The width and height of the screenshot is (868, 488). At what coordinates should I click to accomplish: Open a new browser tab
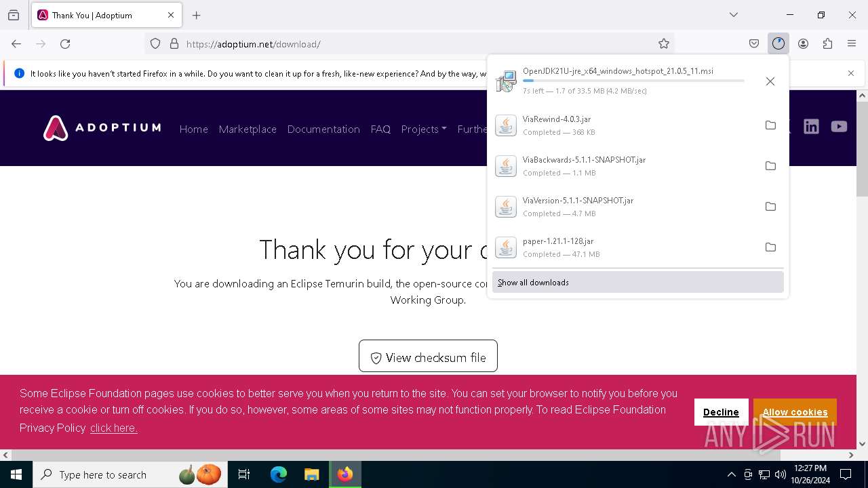pos(197,15)
